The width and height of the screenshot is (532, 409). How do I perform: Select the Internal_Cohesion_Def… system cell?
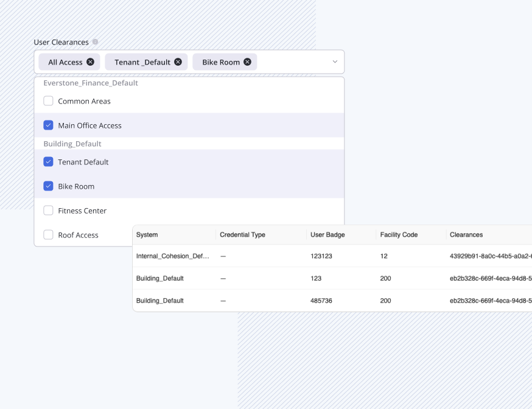pos(173,256)
